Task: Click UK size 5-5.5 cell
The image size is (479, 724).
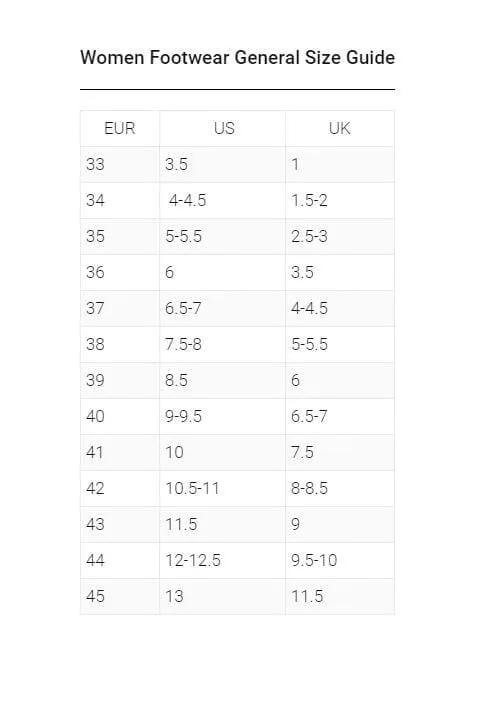Action: (340, 344)
